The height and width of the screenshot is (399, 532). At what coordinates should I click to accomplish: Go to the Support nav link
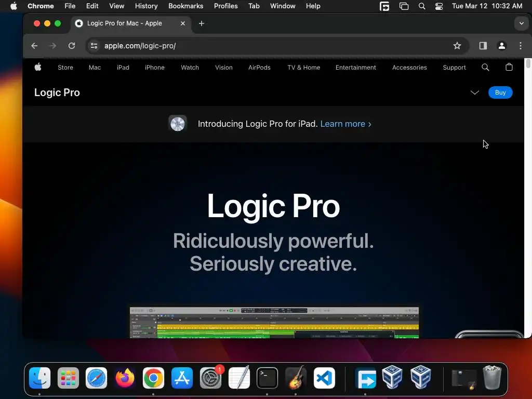click(x=454, y=68)
